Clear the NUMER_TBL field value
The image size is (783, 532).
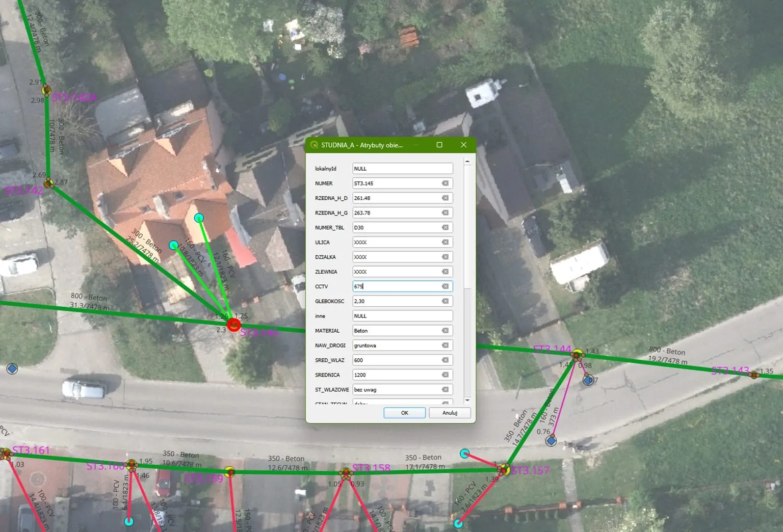click(445, 228)
